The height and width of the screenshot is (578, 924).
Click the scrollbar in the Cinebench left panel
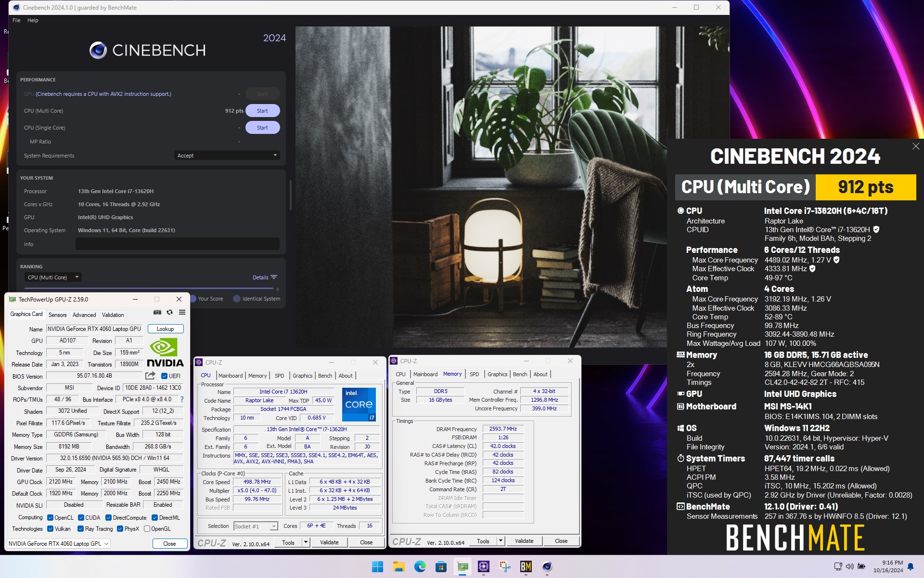tap(291, 195)
